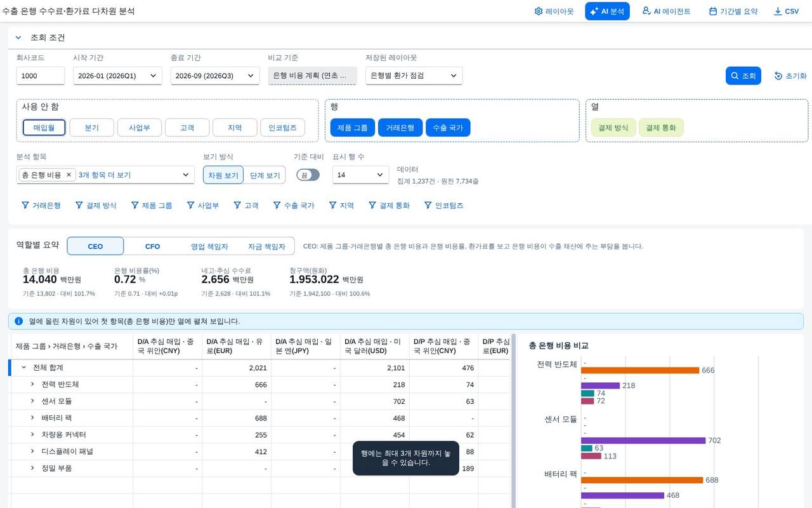Download data using CSV button
812x508 pixels.
tap(787, 11)
